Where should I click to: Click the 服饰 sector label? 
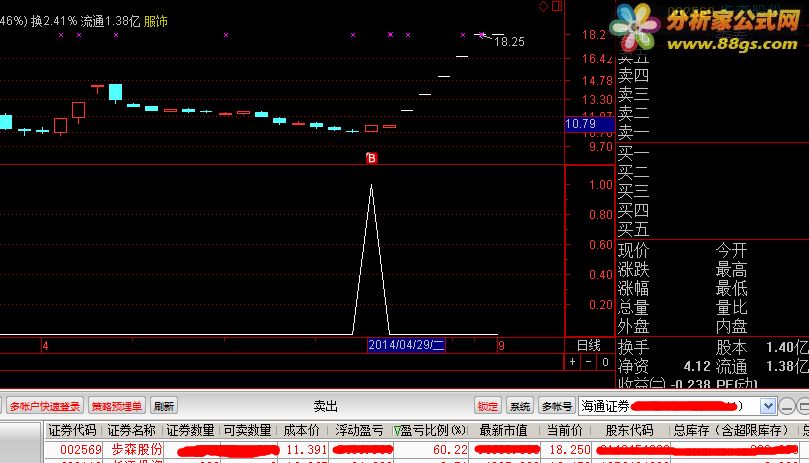155,21
